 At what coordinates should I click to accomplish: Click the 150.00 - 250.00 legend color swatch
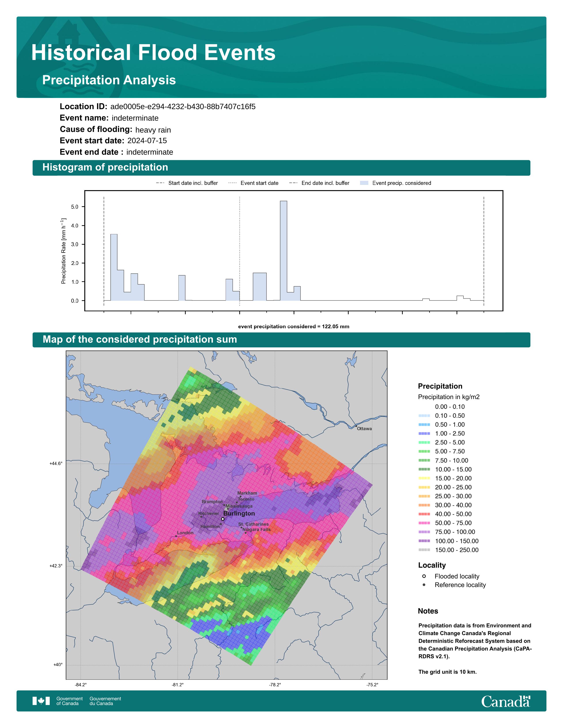[424, 550]
